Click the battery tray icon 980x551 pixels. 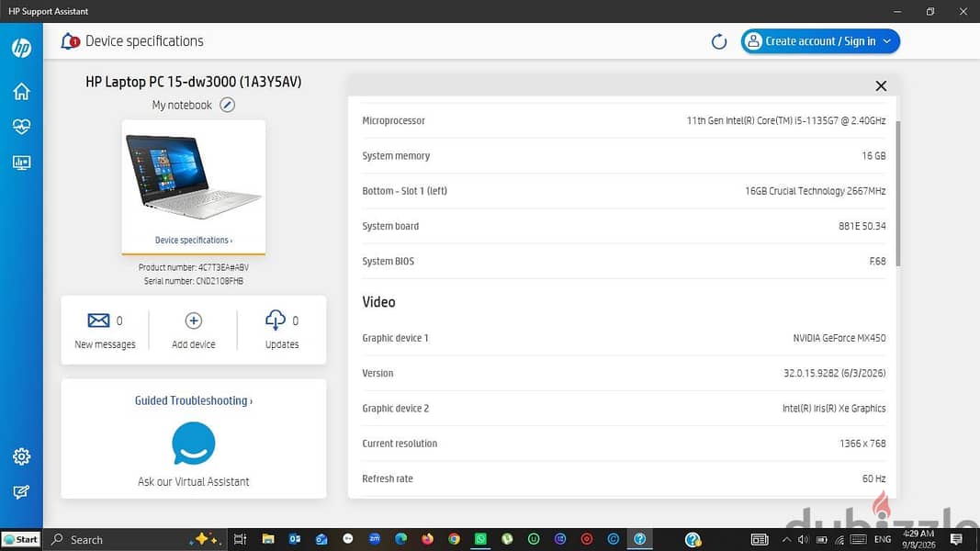(822, 540)
